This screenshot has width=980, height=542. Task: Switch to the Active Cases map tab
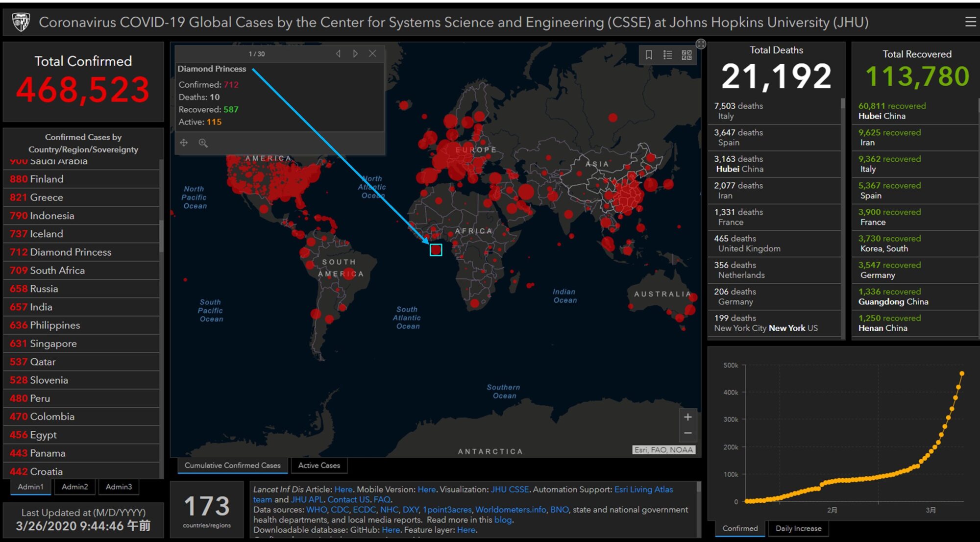pyautogui.click(x=319, y=465)
